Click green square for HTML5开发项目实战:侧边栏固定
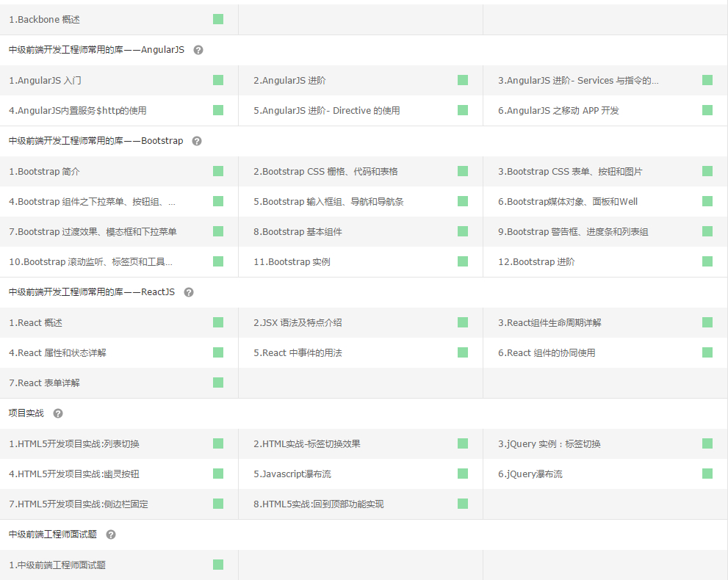 tap(218, 504)
